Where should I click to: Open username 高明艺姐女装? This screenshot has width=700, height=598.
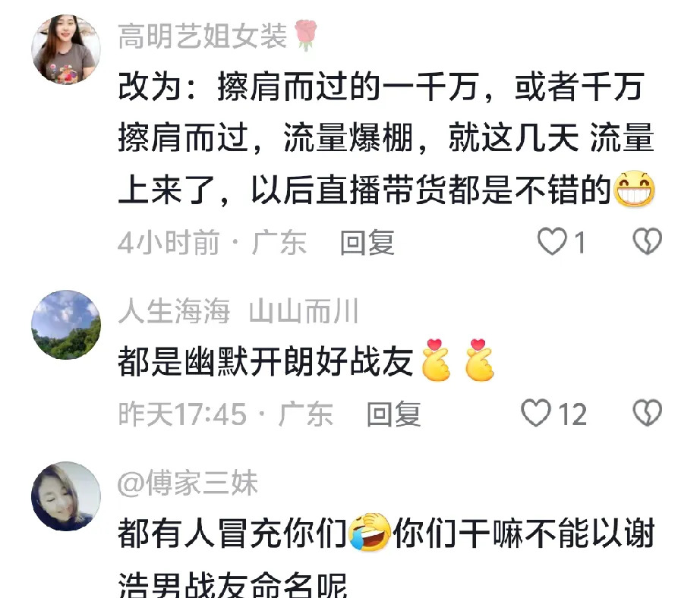(x=202, y=36)
